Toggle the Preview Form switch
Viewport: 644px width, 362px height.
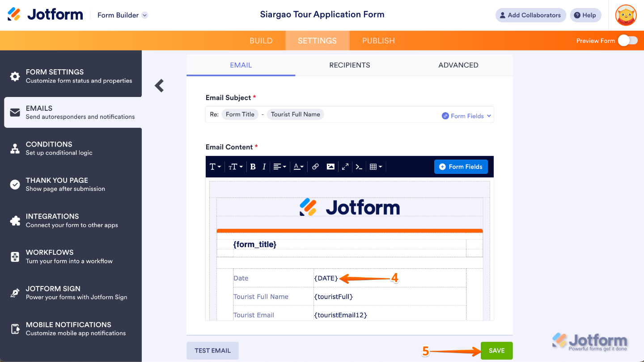click(x=628, y=40)
